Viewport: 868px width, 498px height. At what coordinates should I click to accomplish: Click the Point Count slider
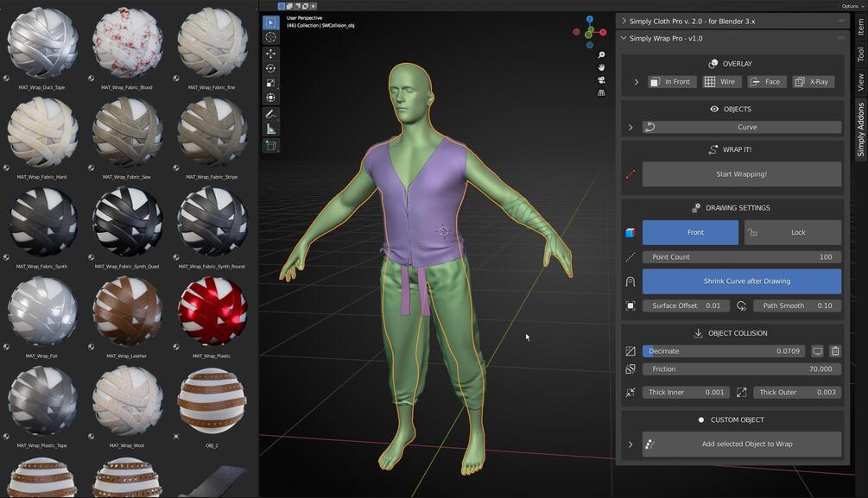(742, 256)
